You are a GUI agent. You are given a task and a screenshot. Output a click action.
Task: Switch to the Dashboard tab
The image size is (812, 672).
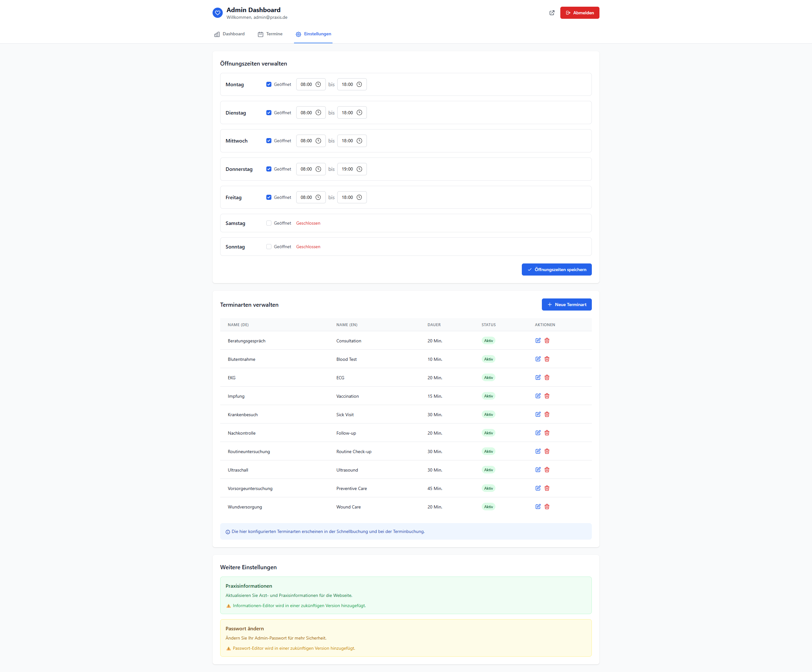[229, 34]
